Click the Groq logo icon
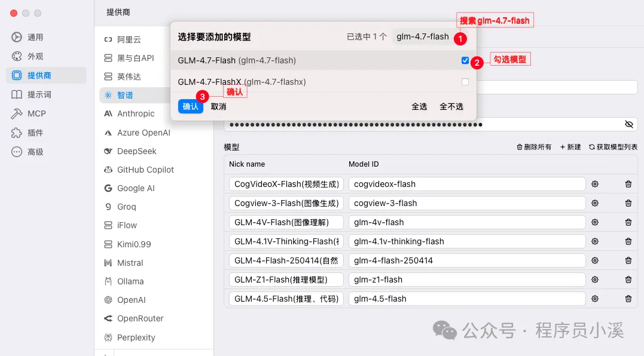Screen dimensions: 644x356 pyautogui.click(x=108, y=207)
